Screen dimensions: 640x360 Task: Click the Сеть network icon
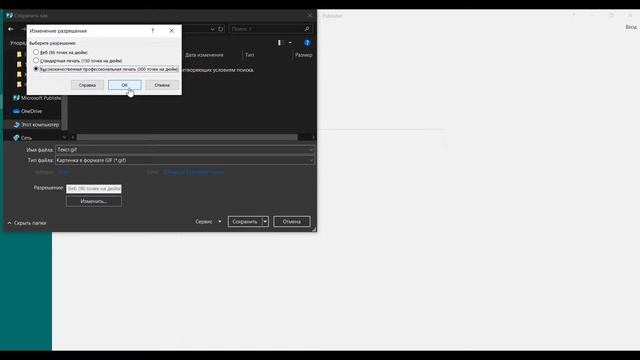16,138
